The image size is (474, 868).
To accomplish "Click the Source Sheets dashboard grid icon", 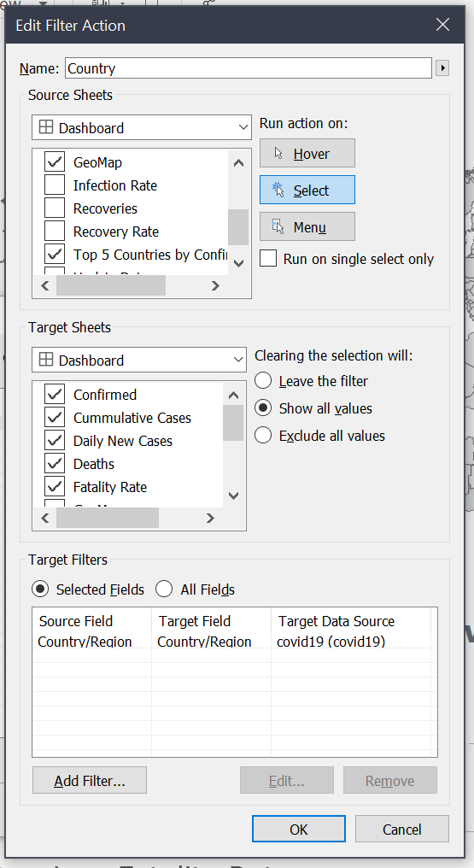I will pos(46,127).
